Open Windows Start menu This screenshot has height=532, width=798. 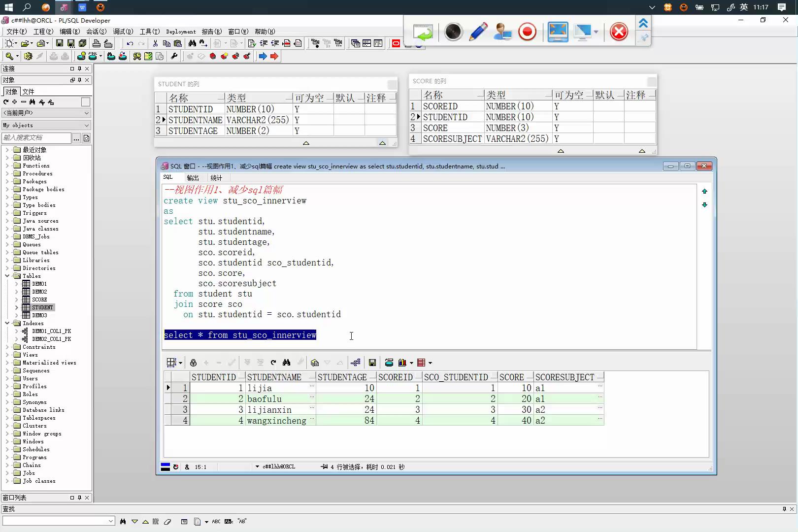(8, 7)
